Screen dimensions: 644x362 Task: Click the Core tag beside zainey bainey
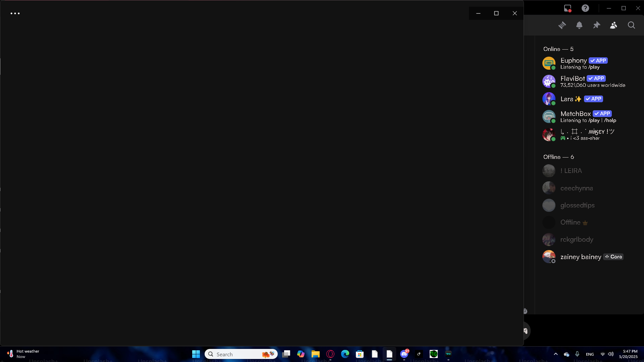tap(613, 257)
